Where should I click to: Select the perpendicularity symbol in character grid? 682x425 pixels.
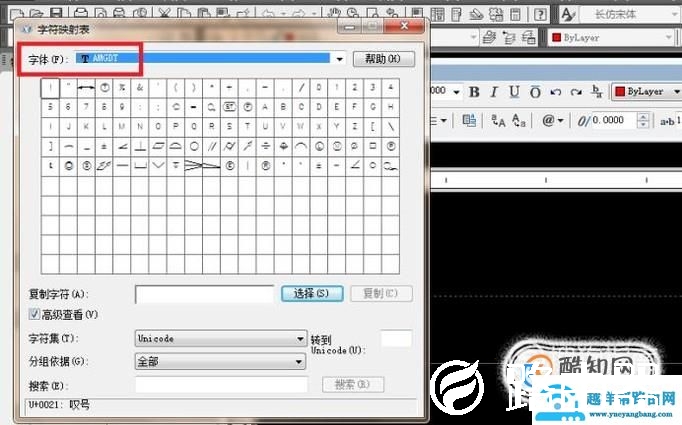coord(140,146)
